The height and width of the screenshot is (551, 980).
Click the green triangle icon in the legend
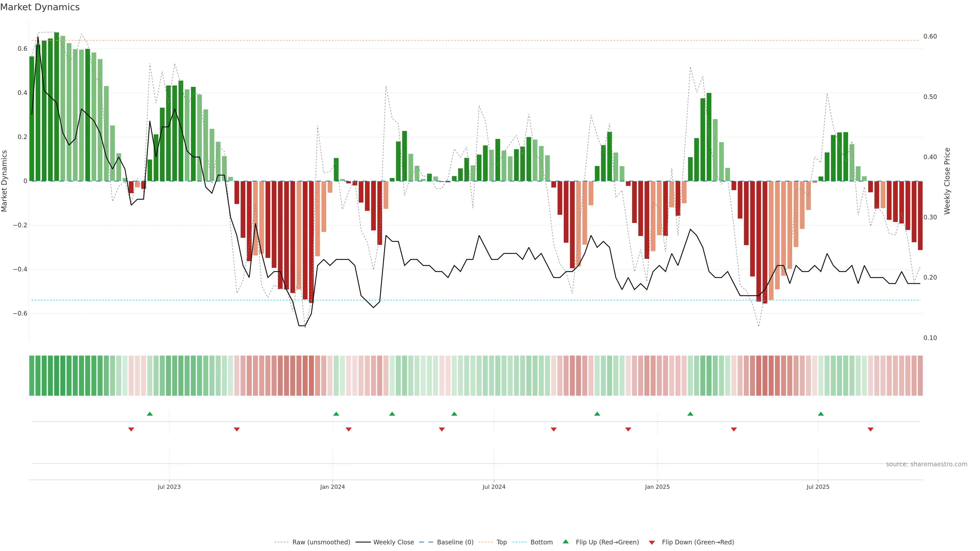coord(566,542)
